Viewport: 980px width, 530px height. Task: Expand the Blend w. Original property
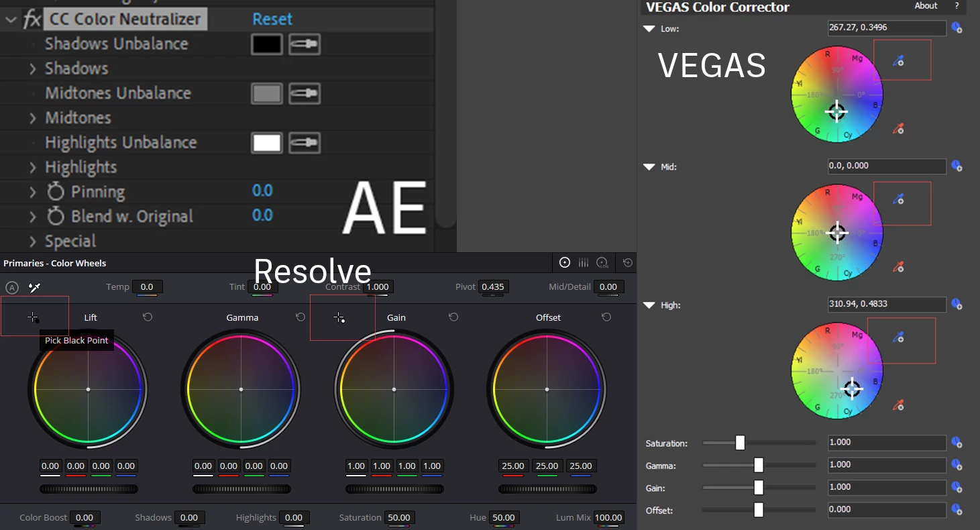coord(33,217)
